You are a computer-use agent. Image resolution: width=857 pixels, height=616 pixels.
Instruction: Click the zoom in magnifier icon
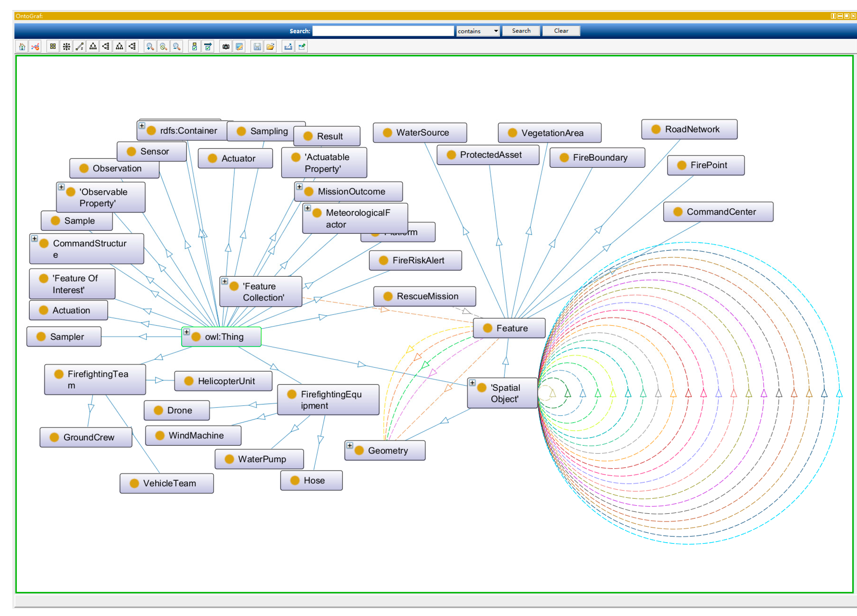pyautogui.click(x=150, y=46)
